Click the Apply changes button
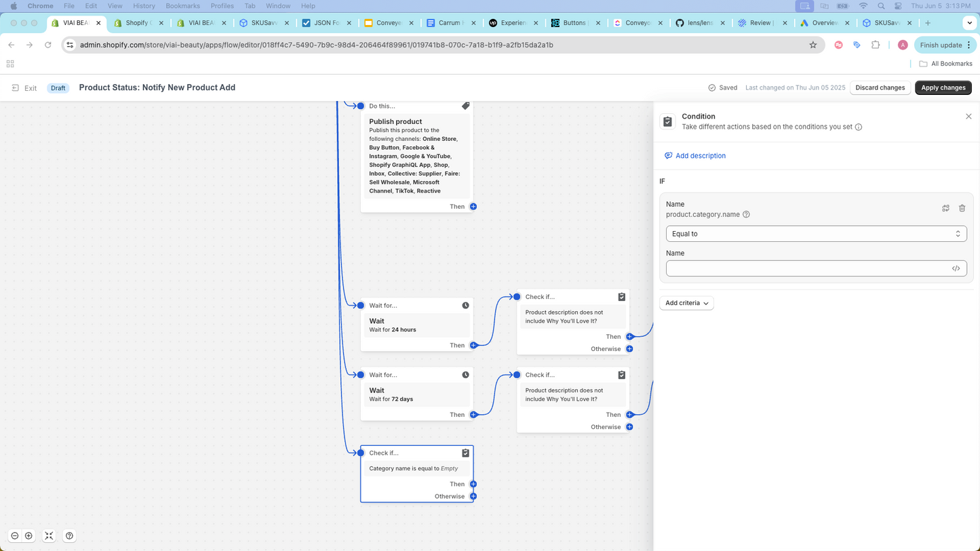The image size is (980, 551). point(943,87)
